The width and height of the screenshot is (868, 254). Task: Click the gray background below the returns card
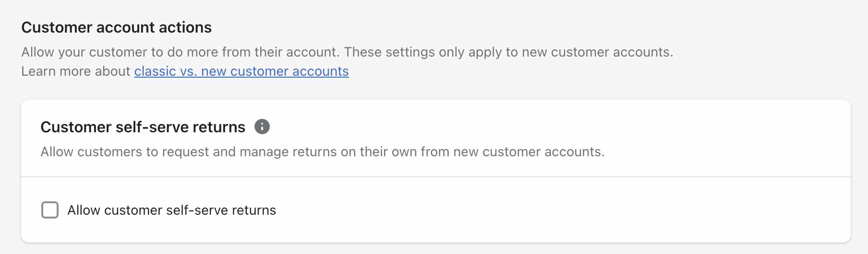tap(436, 249)
